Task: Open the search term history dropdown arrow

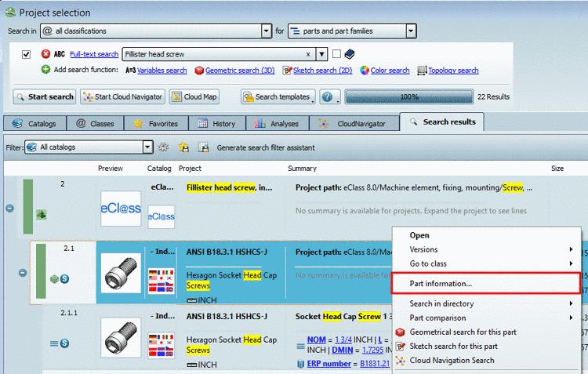Action: 321,54
